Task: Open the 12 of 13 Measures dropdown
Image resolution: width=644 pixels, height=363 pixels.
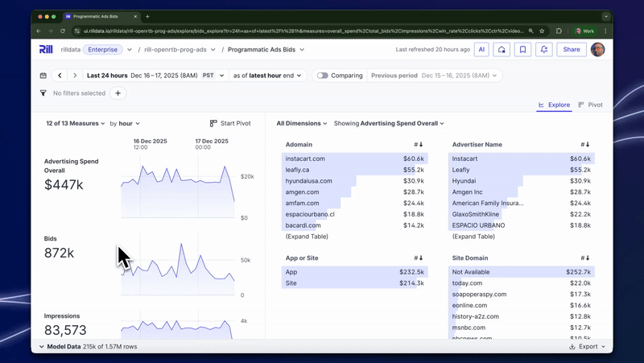Action: 75,123
